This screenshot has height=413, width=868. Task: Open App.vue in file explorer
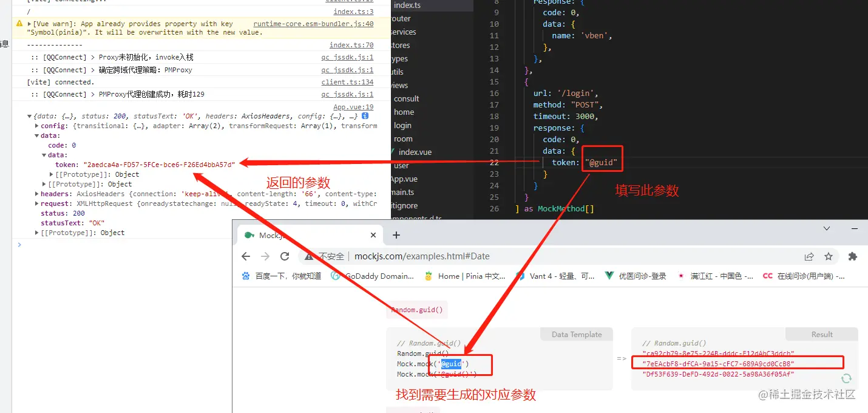pyautogui.click(x=404, y=179)
